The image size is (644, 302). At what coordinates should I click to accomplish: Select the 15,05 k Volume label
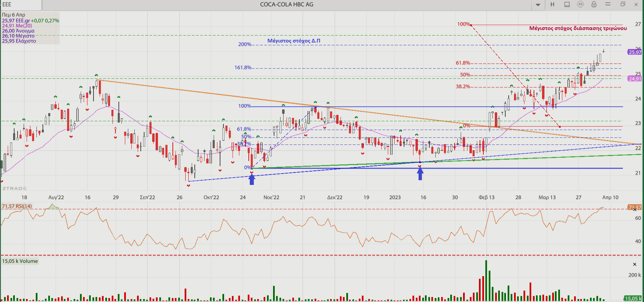(20, 261)
